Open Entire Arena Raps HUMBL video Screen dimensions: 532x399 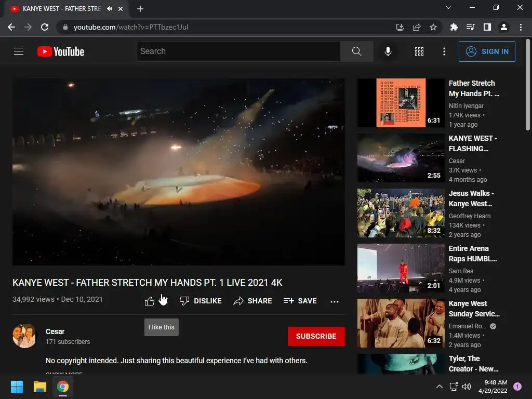pyautogui.click(x=401, y=268)
